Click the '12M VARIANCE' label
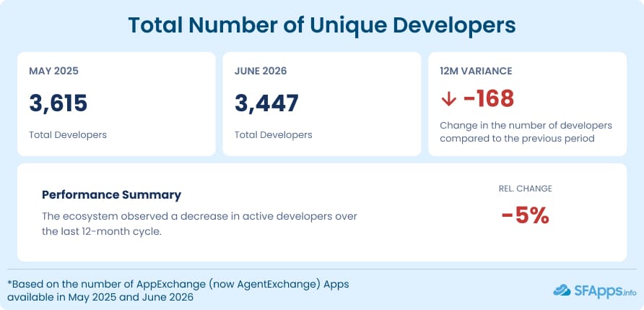The height and width of the screenshot is (310, 644). click(x=476, y=71)
